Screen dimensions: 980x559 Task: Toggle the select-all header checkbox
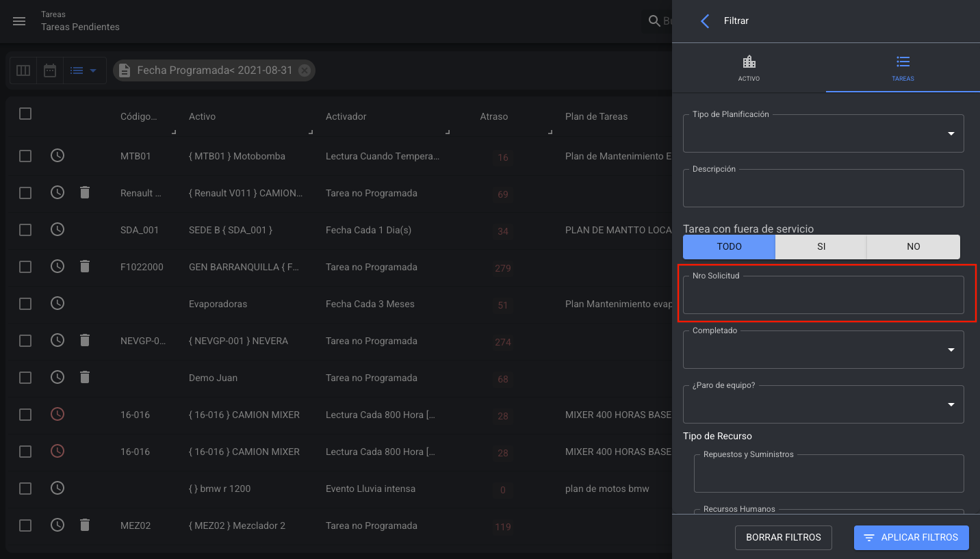coord(25,114)
